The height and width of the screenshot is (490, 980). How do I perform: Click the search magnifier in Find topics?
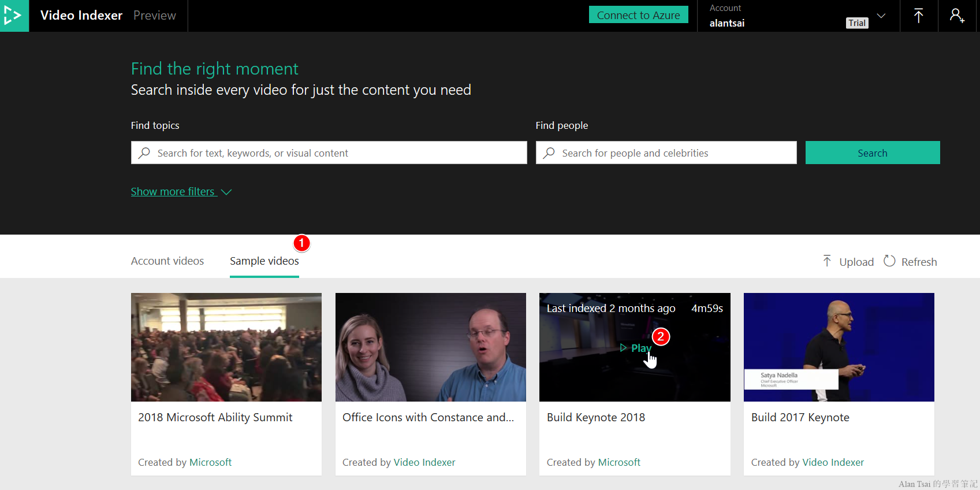pyautogui.click(x=144, y=153)
